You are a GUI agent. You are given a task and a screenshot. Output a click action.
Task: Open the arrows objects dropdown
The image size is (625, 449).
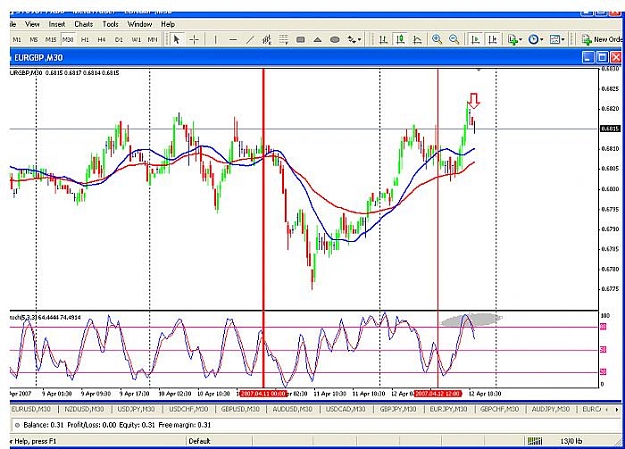pyautogui.click(x=354, y=39)
